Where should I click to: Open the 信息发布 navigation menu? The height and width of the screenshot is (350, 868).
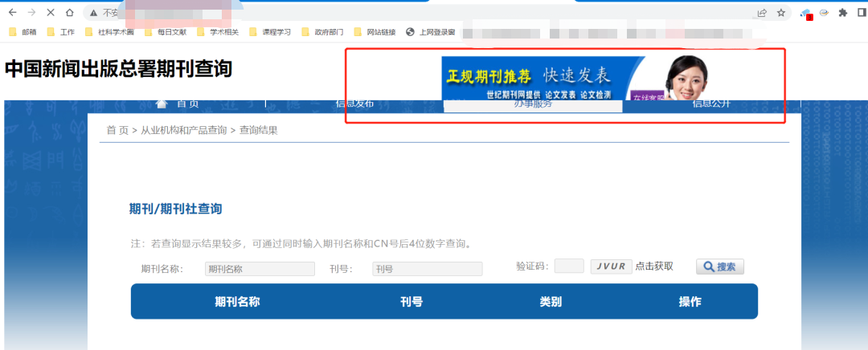coord(354,104)
